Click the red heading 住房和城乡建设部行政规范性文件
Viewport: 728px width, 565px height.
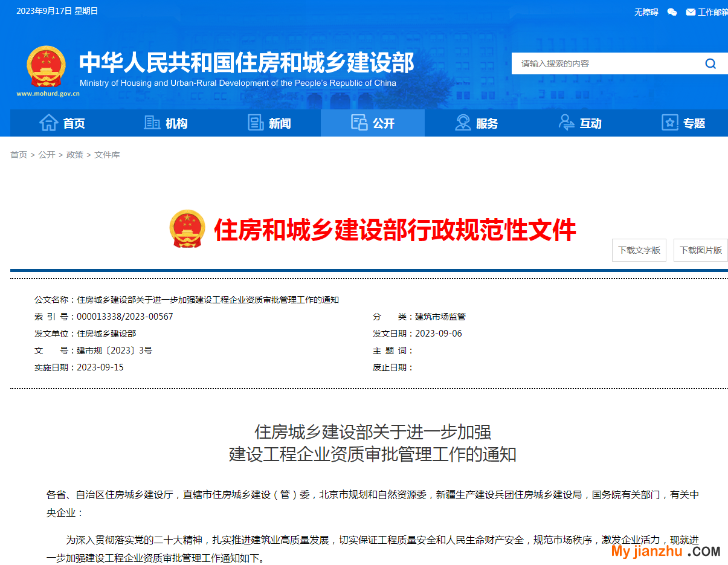(395, 230)
